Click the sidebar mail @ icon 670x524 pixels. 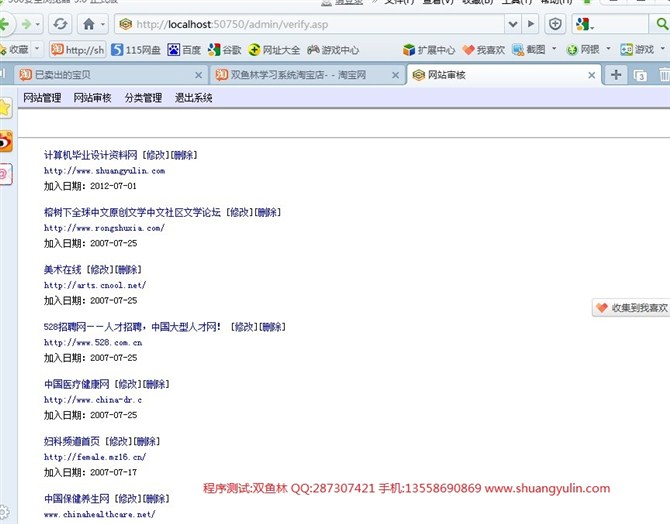click(x=5, y=174)
